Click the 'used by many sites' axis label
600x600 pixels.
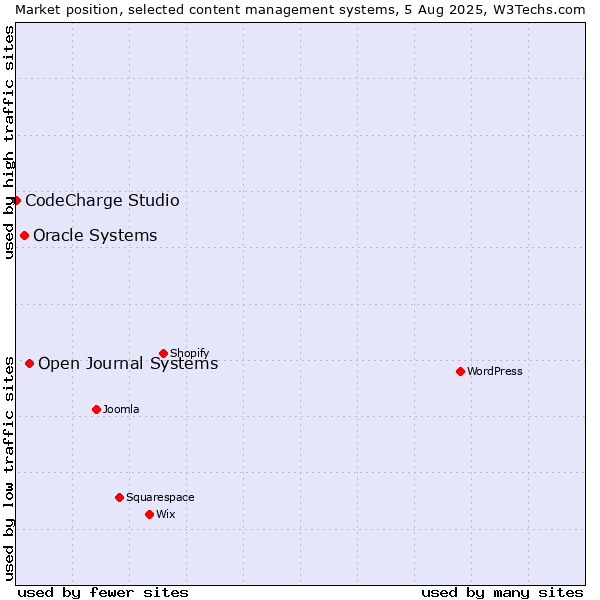click(x=502, y=593)
